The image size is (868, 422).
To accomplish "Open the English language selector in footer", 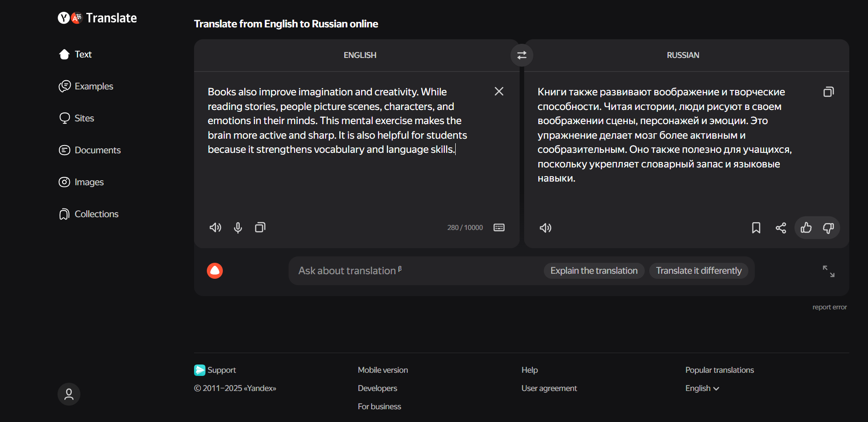I will tap(702, 388).
